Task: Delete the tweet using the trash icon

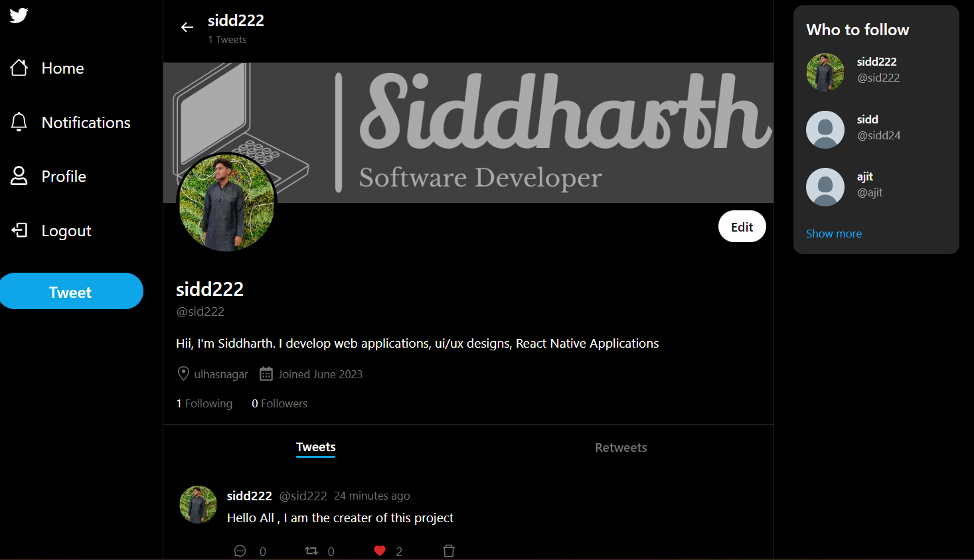Action: (448, 550)
